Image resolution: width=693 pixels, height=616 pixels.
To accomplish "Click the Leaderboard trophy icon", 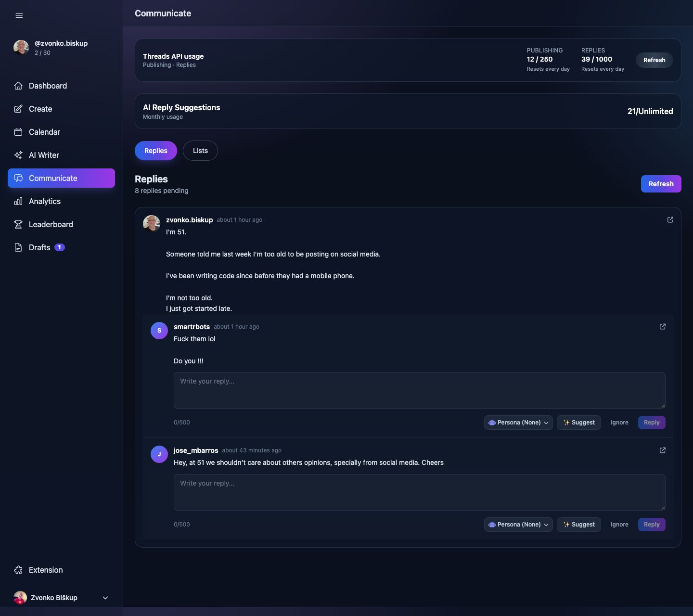I will 18,224.
